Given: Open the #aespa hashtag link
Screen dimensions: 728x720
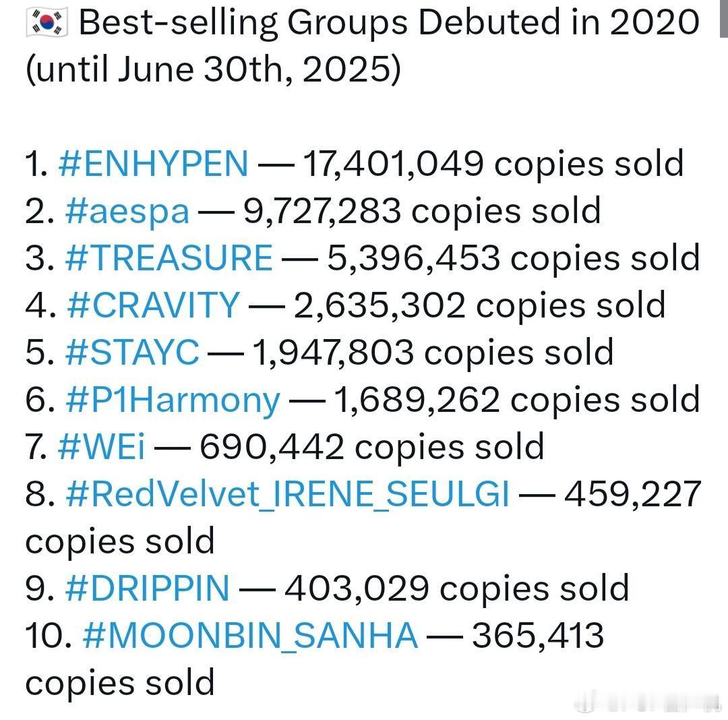Looking at the screenshot, I should 127,212.
